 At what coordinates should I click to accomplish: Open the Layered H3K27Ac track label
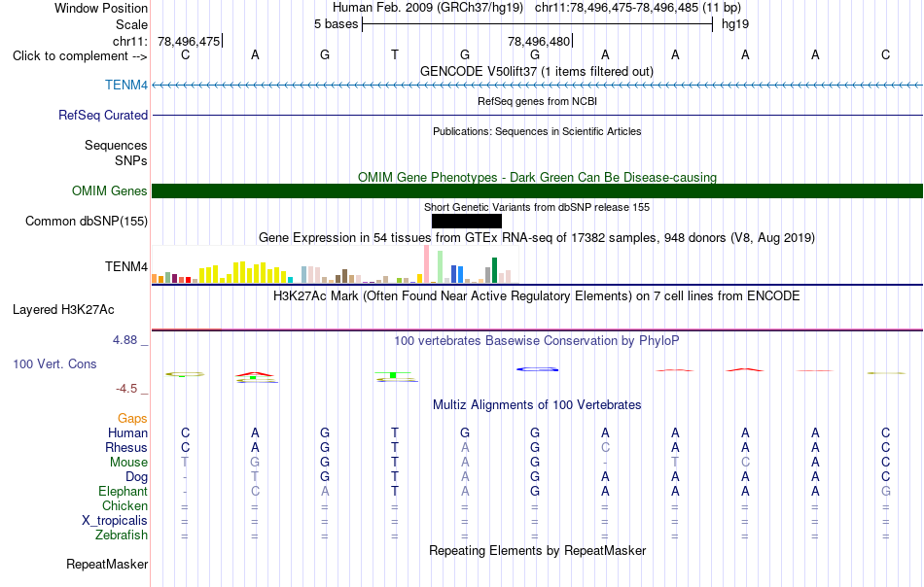point(63,310)
